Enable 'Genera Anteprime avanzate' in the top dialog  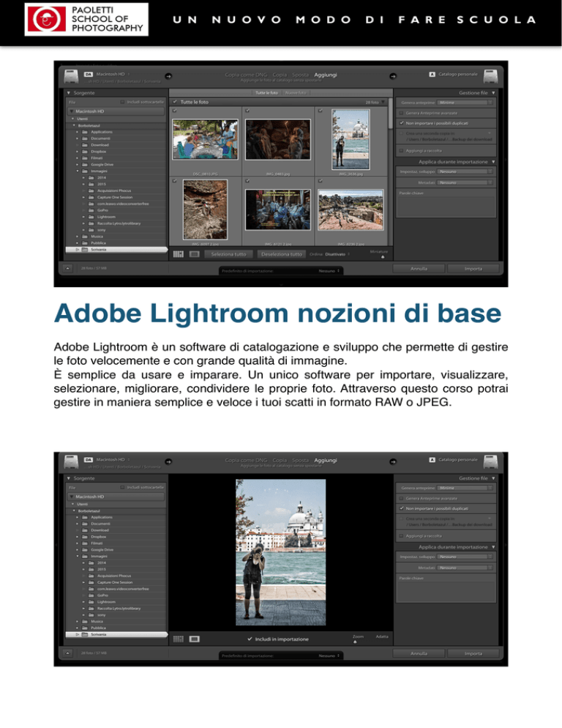tap(402, 113)
